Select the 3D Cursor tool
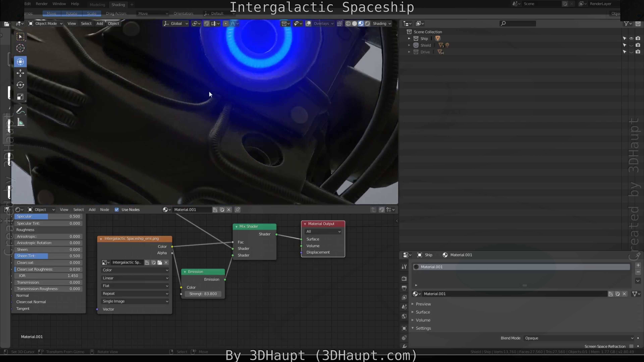644x362 pixels. [x=20, y=48]
